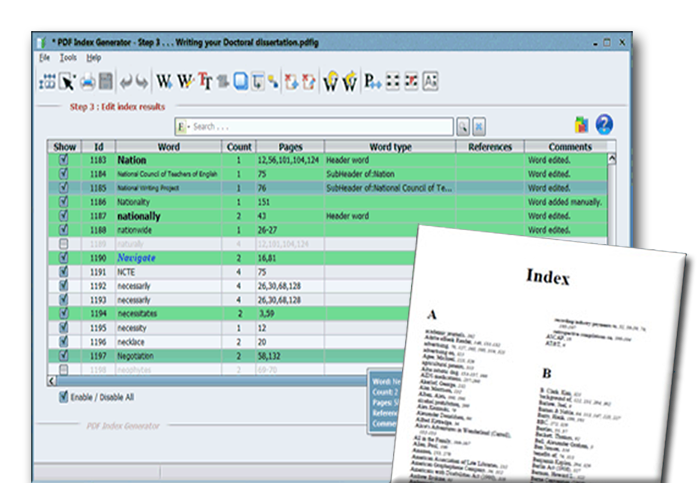Click the P with blue arrows icon
700x483 pixels.
pos(372,82)
